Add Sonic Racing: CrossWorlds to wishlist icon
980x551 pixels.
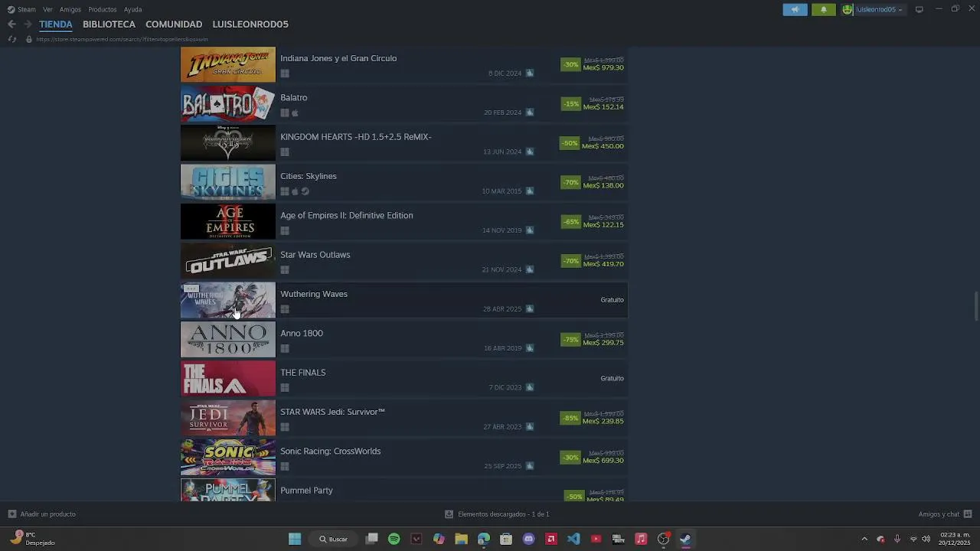click(x=530, y=466)
